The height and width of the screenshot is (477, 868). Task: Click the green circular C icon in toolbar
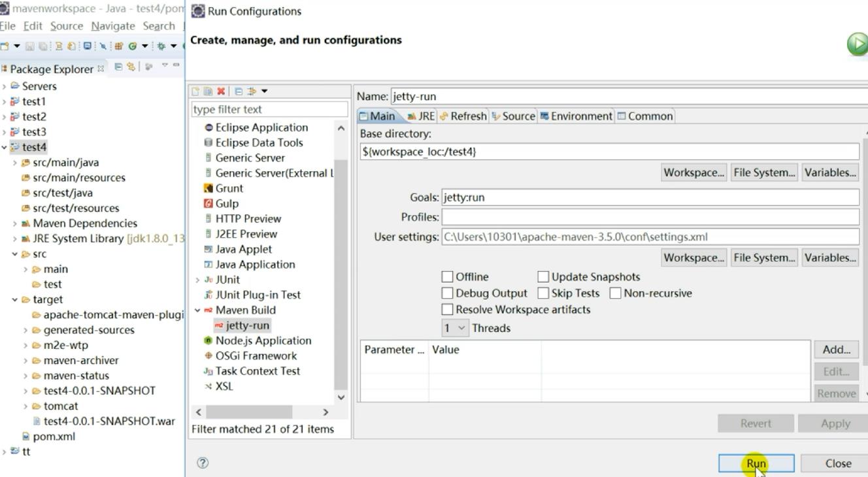[132, 46]
